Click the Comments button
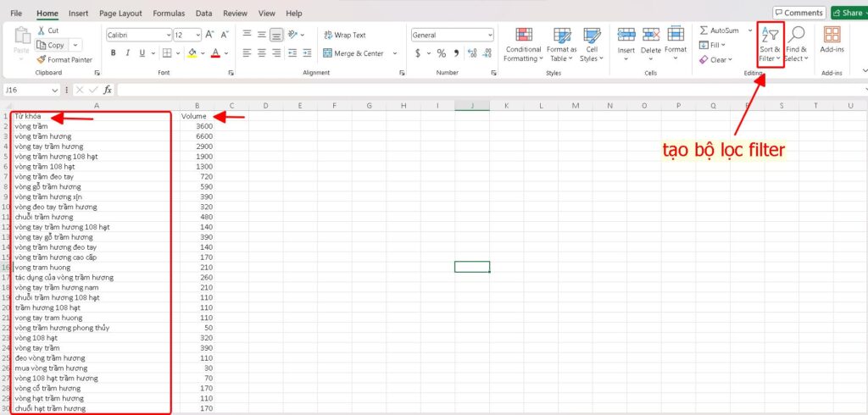 pyautogui.click(x=798, y=13)
